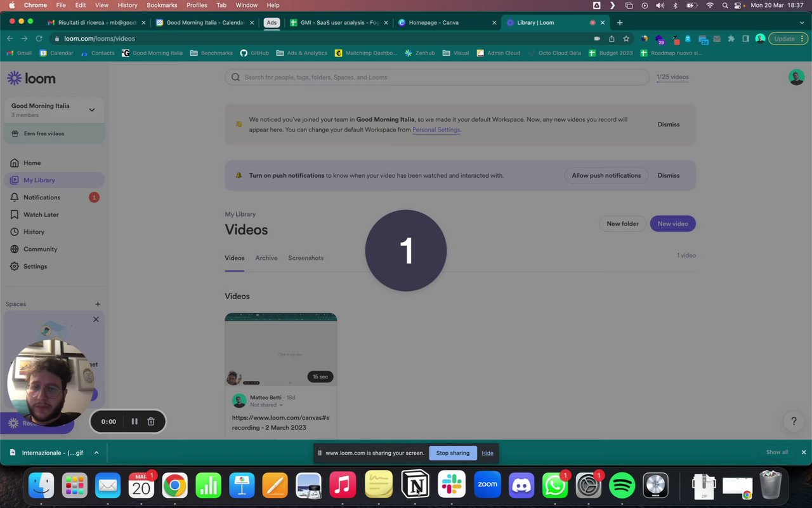812x508 pixels.
Task: Open the Chrome Update menu
Action: pos(789,39)
